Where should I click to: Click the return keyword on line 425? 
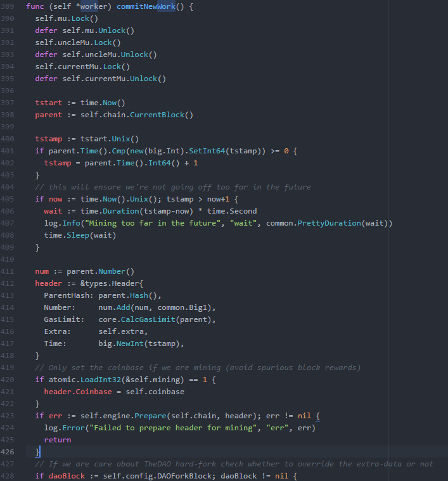(57, 440)
